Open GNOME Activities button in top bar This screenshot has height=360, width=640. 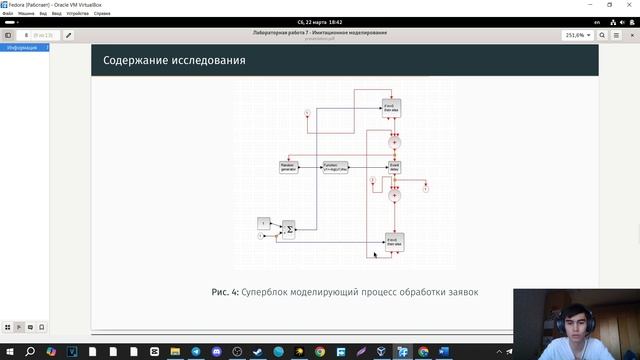(x=11, y=22)
